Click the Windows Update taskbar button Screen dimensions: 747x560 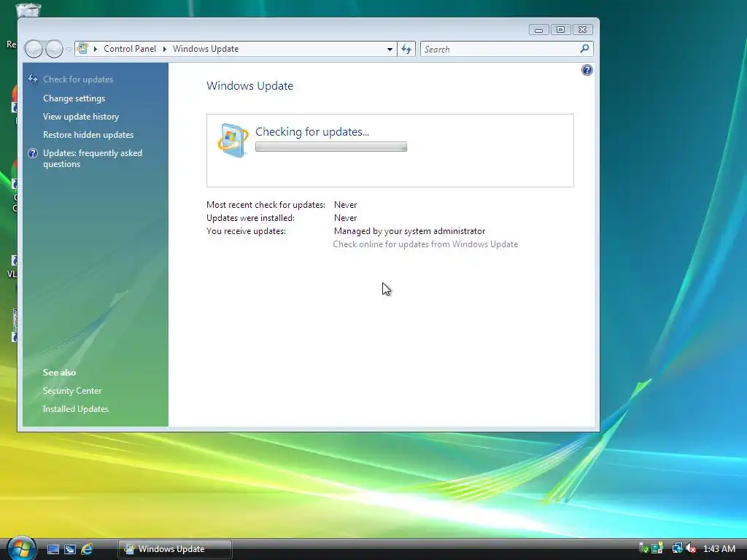[x=175, y=549]
